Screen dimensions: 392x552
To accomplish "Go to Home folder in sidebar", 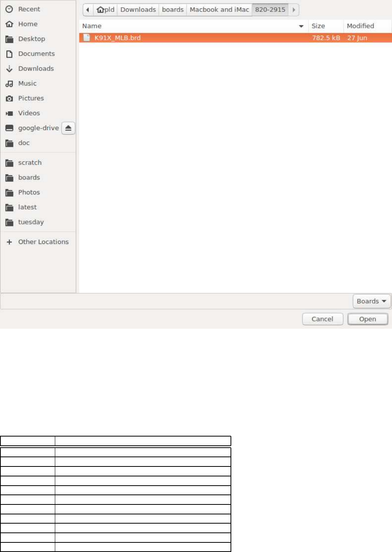I will coord(38,24).
